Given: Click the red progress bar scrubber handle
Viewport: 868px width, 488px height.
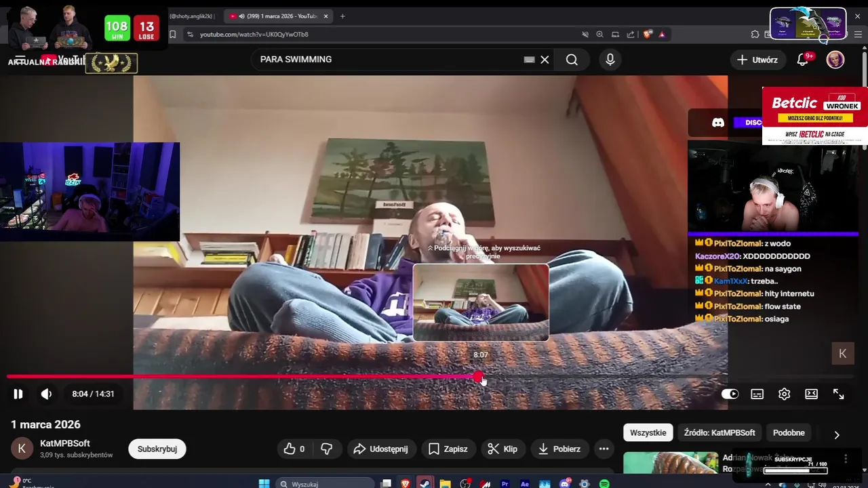Looking at the screenshot, I should (x=479, y=376).
